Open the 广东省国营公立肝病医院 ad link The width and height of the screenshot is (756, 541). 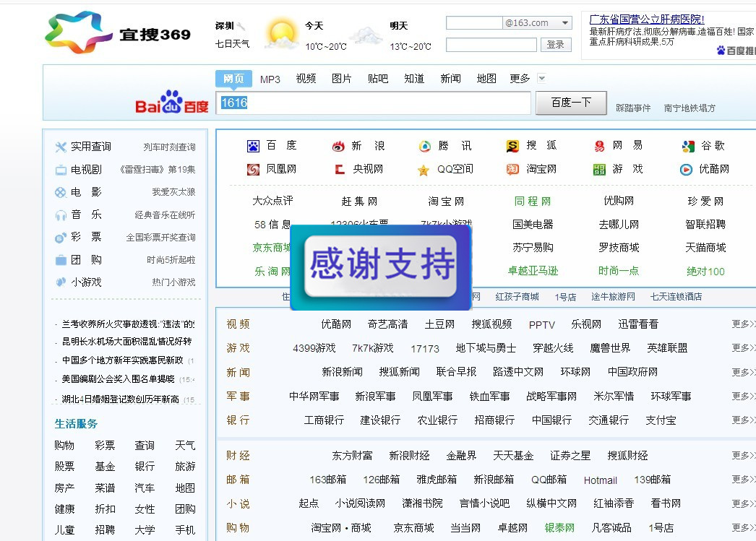[647, 20]
